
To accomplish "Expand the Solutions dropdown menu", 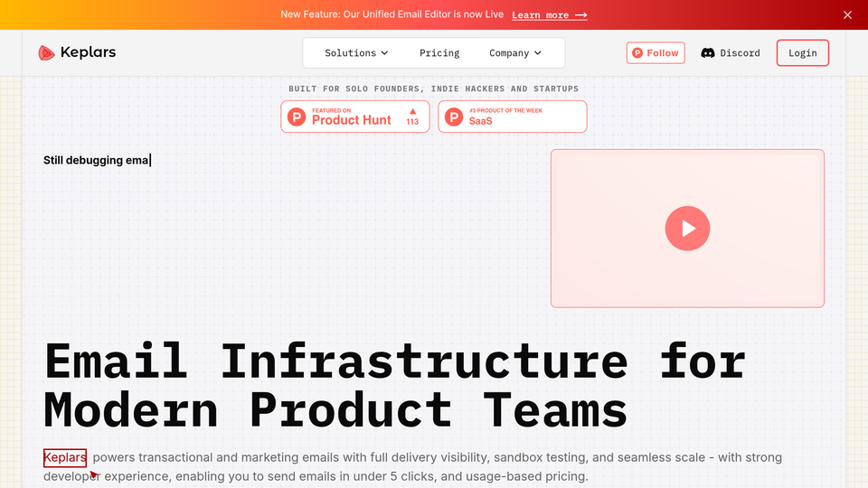I will 356,53.
